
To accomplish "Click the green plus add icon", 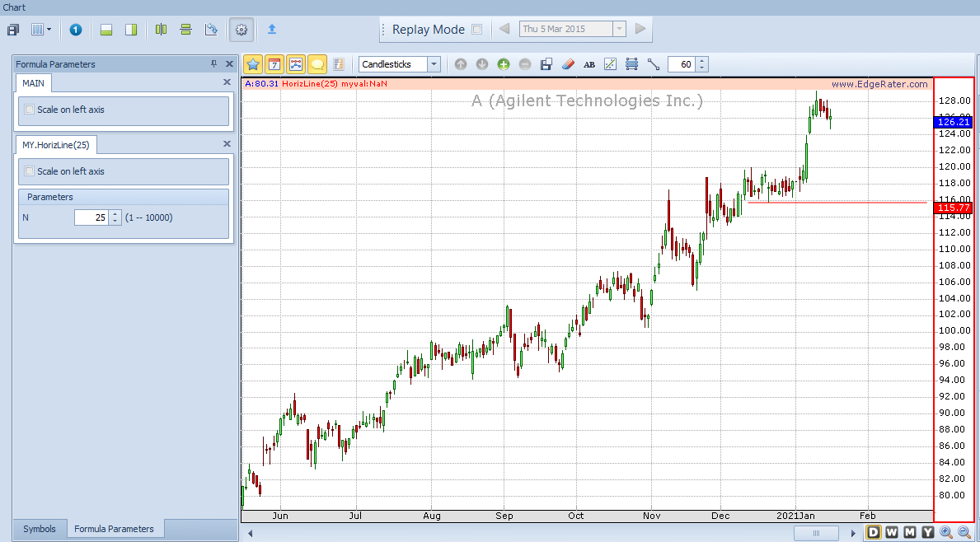I will click(504, 63).
